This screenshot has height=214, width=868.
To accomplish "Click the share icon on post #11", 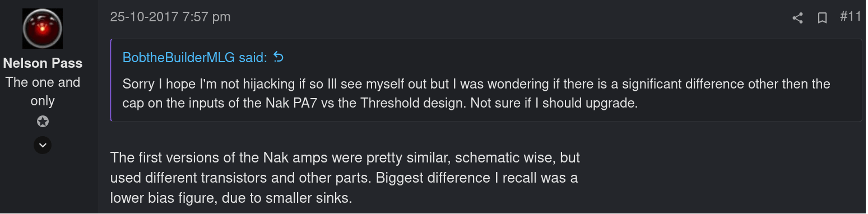I will pyautogui.click(x=797, y=18).
